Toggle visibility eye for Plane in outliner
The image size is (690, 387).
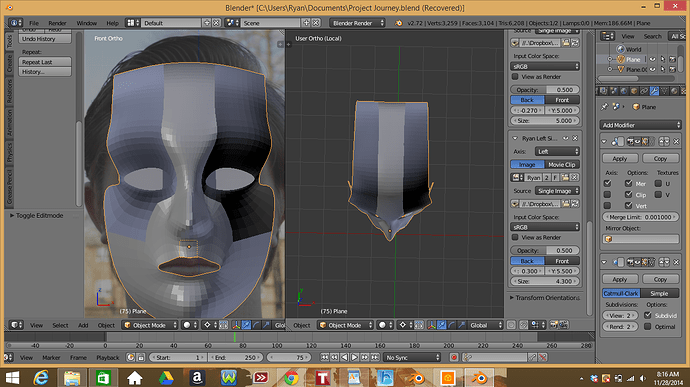(x=653, y=59)
